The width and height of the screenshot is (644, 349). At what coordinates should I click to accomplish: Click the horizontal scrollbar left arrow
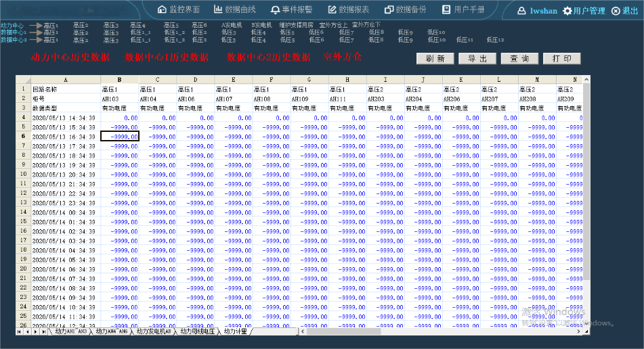(x=303, y=331)
